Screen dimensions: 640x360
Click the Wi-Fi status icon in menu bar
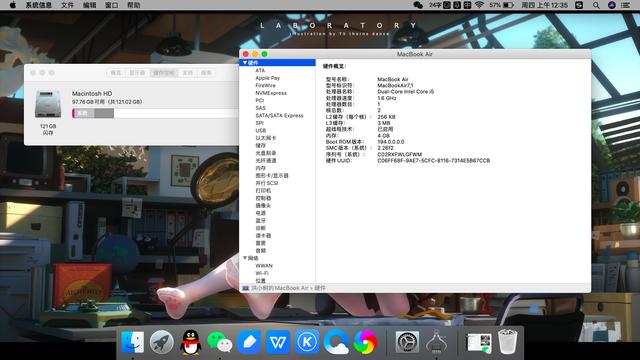click(x=480, y=5)
